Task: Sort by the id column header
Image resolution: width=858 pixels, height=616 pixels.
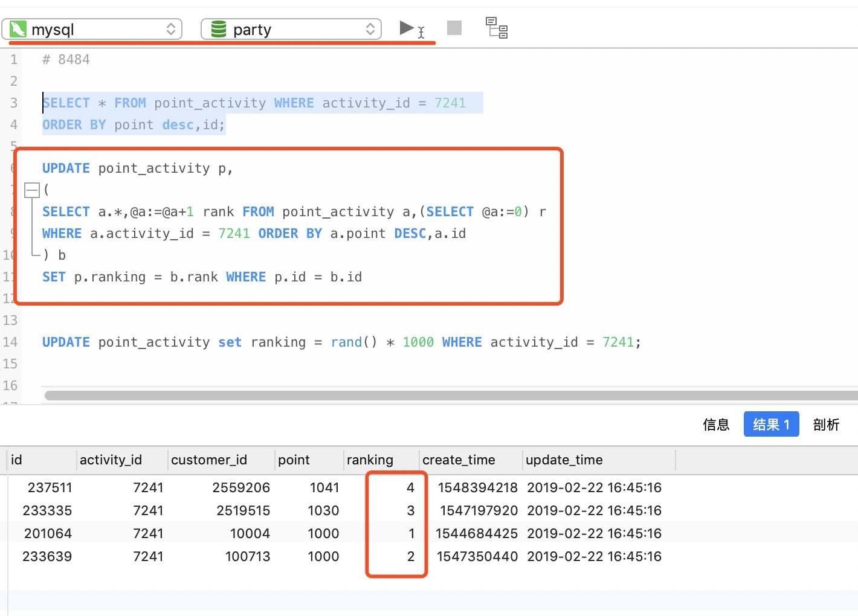Action: [x=42, y=460]
